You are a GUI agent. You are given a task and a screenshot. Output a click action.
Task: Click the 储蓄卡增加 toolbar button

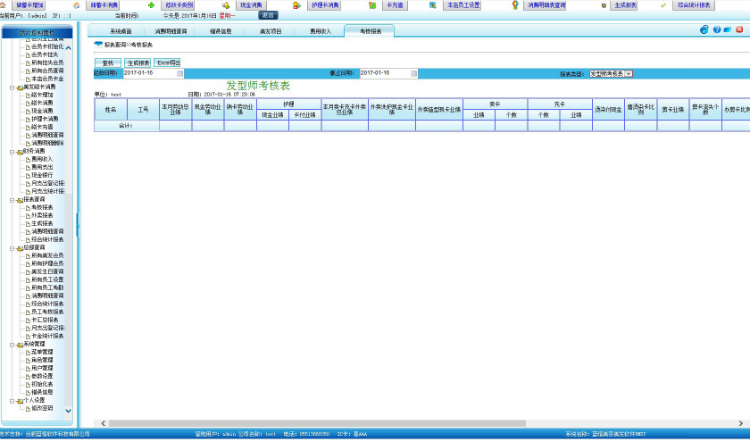(x=30, y=5)
